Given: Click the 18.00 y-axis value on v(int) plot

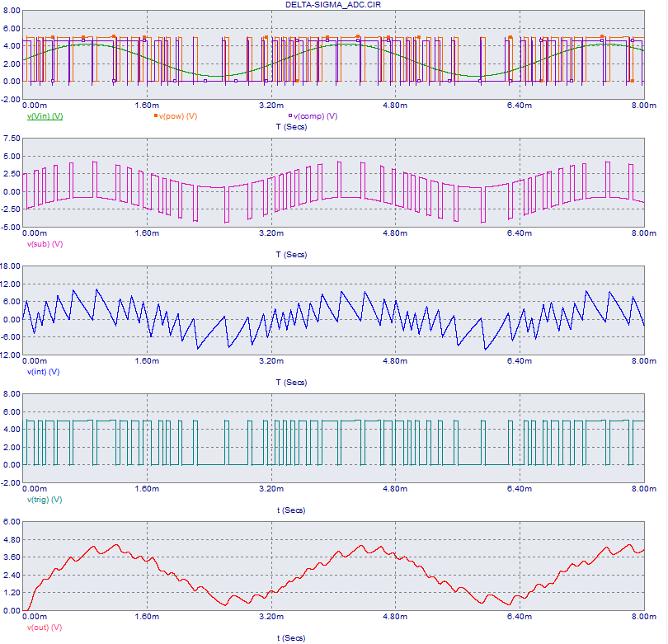Looking at the screenshot, I should tap(11, 266).
